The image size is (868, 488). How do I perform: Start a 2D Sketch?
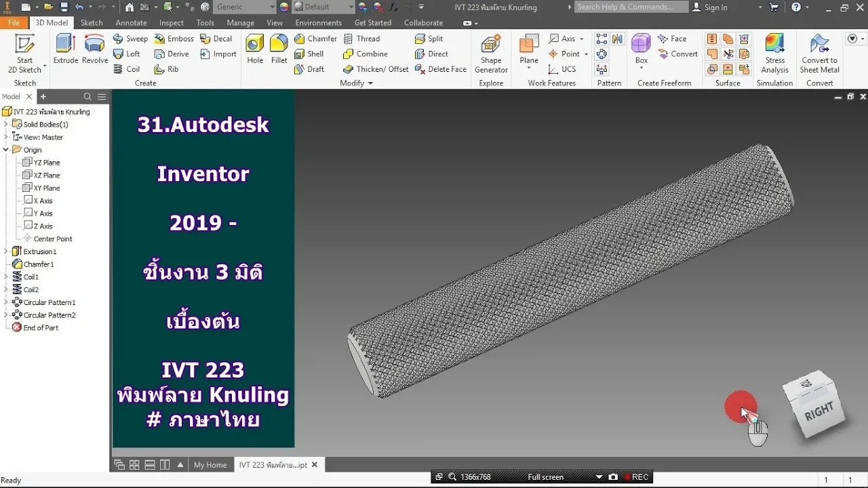point(24,53)
